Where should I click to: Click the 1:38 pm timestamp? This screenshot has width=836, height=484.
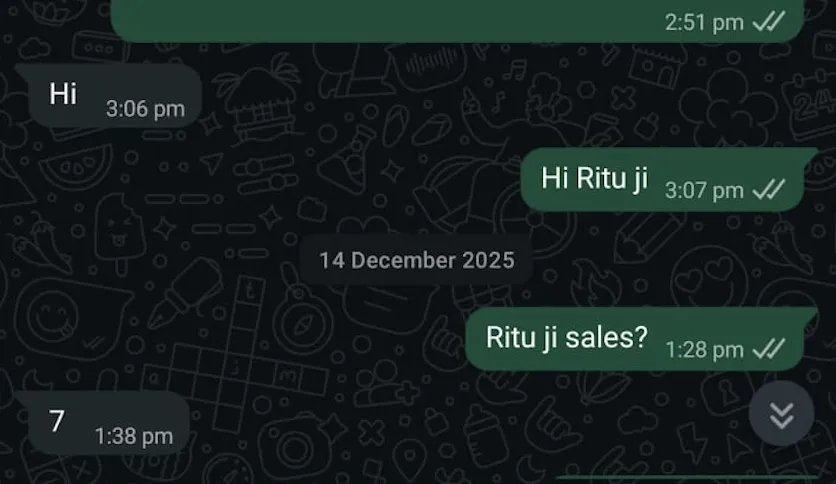click(x=133, y=436)
